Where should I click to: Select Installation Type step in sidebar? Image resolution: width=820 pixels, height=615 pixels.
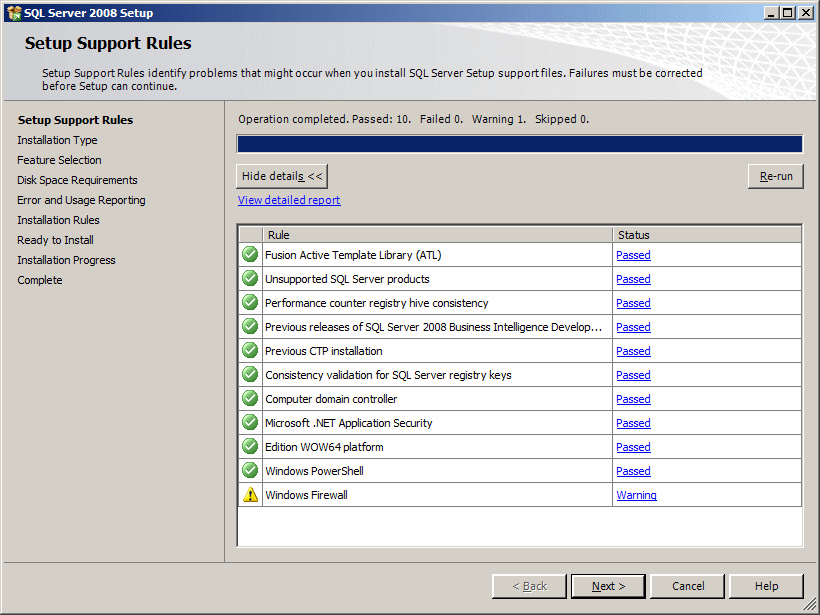pos(57,140)
